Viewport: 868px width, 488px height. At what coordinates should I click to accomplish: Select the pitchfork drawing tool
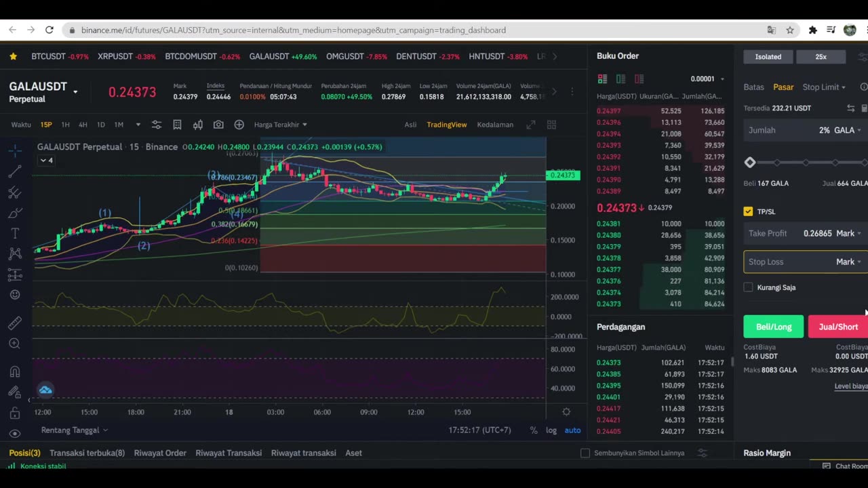click(x=15, y=192)
